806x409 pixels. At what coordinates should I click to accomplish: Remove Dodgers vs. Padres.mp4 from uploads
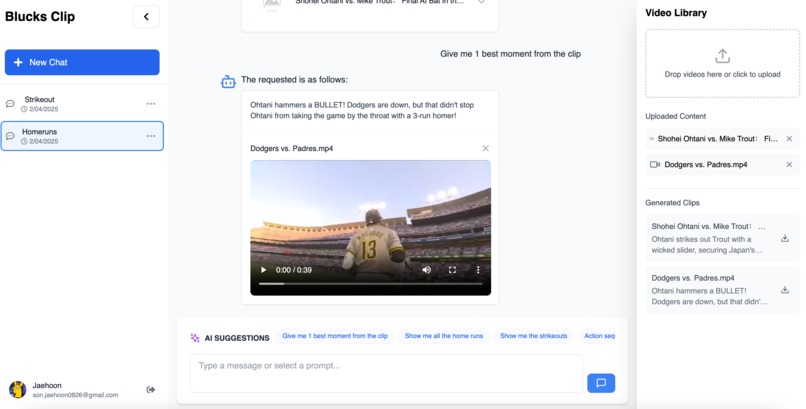[789, 165]
